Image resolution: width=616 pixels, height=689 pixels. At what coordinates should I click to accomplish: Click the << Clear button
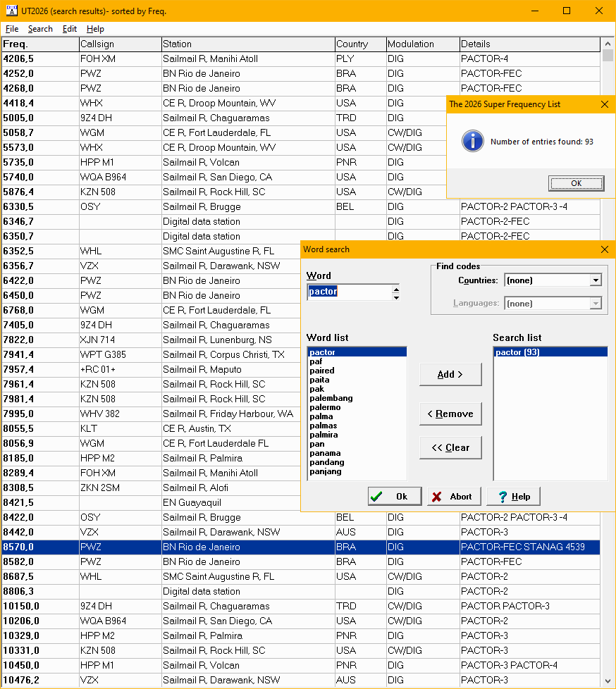click(450, 448)
